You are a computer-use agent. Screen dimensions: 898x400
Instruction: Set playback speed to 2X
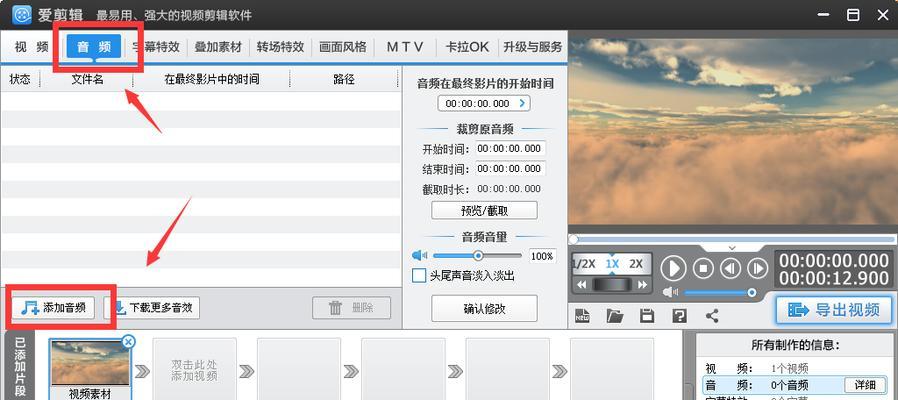636,264
